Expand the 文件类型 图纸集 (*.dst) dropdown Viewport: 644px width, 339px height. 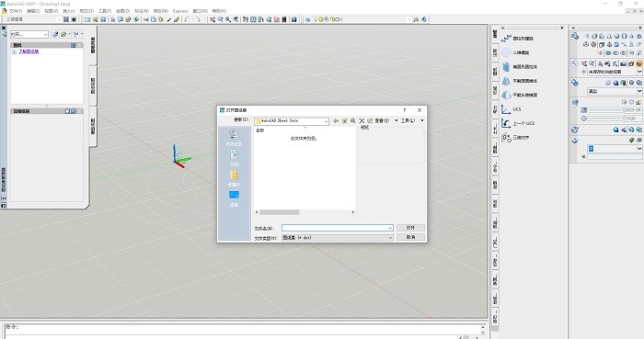pos(338,237)
